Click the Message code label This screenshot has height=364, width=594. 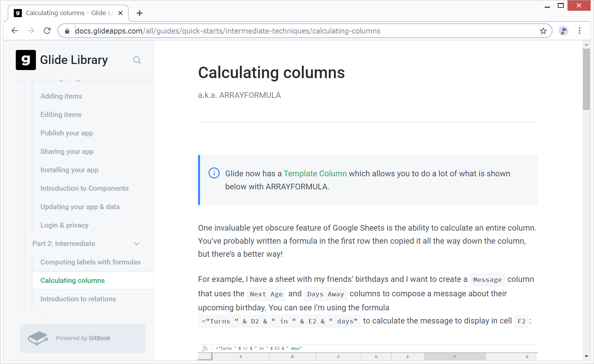pyautogui.click(x=487, y=280)
